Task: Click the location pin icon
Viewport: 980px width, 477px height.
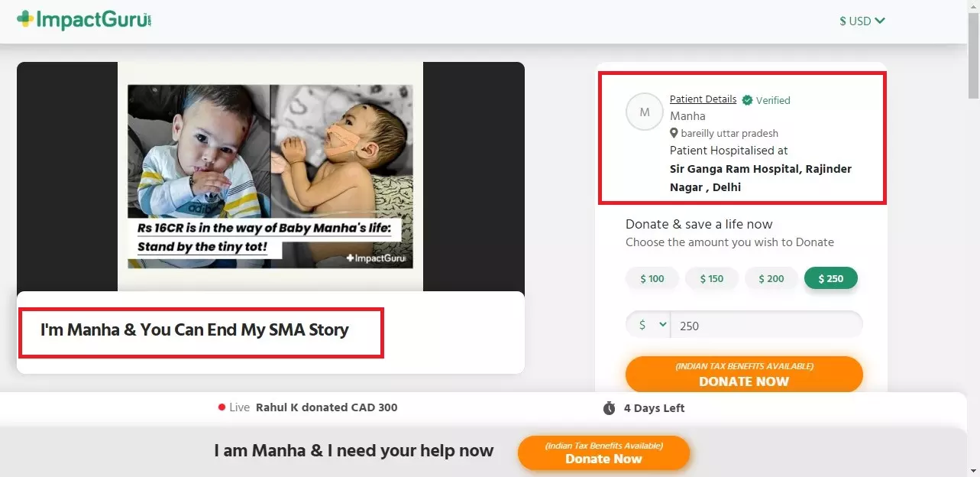Action: coord(674,133)
